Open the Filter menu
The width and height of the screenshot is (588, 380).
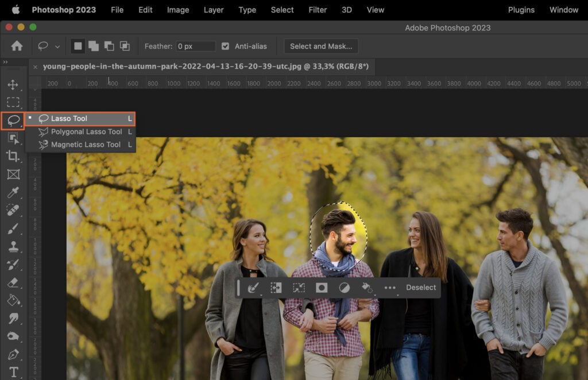point(317,10)
